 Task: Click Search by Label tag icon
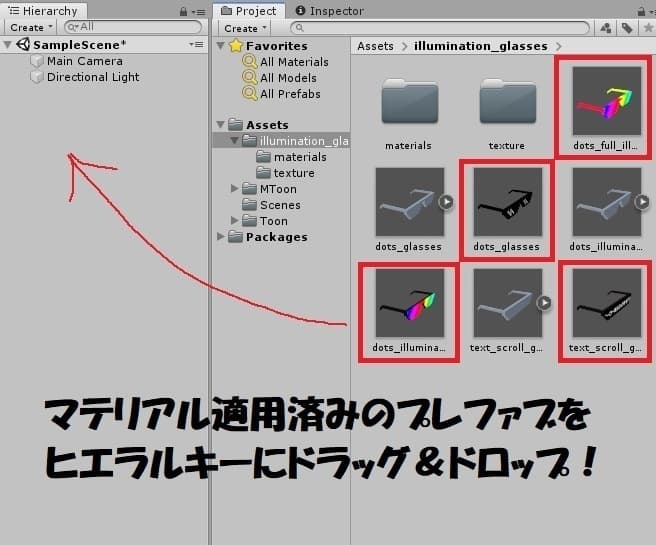pos(627,28)
